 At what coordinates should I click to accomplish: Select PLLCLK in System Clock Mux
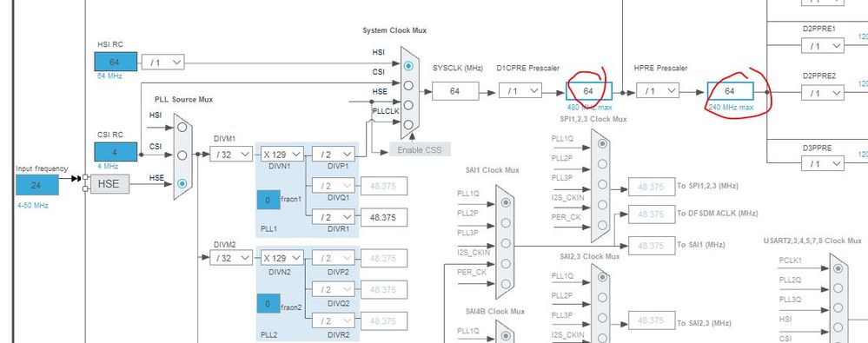[x=408, y=124]
